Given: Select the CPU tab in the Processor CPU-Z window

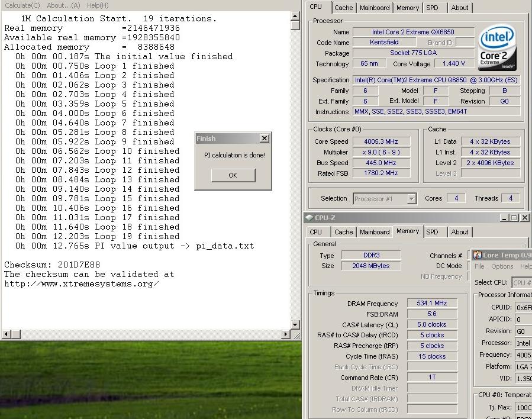Looking at the screenshot, I should pos(316,7).
